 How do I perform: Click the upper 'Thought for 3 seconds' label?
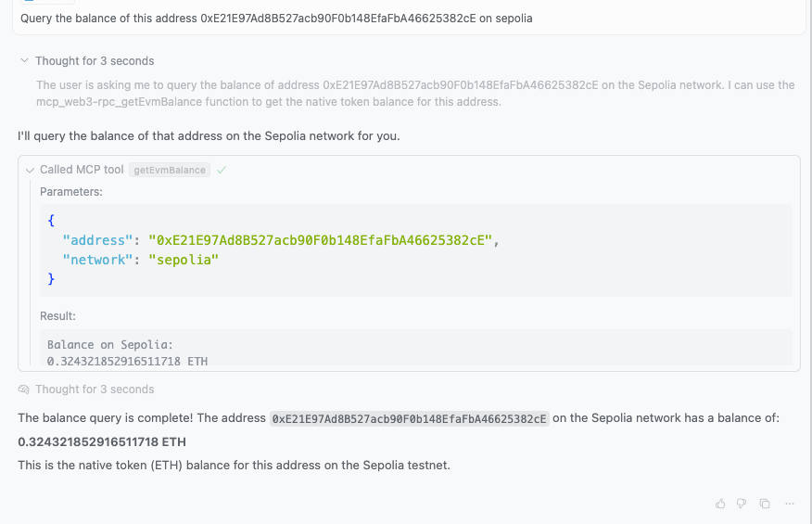click(95, 61)
